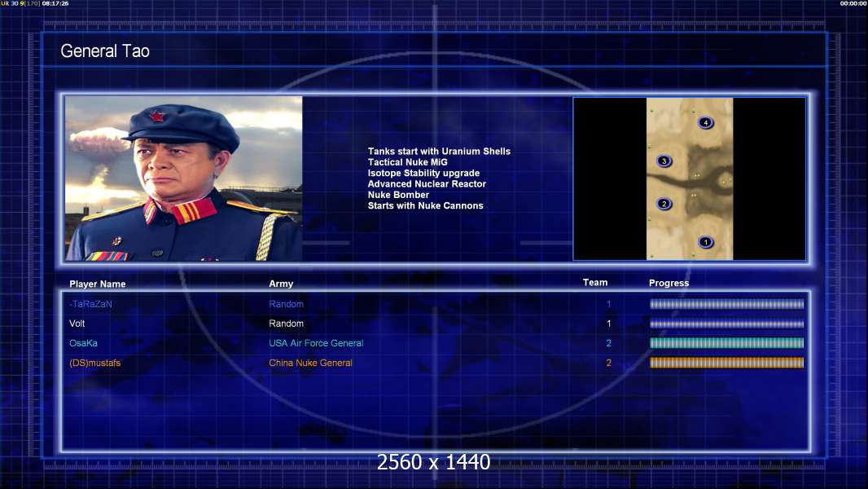
Task: Click the General Tao title text
Action: pos(105,51)
